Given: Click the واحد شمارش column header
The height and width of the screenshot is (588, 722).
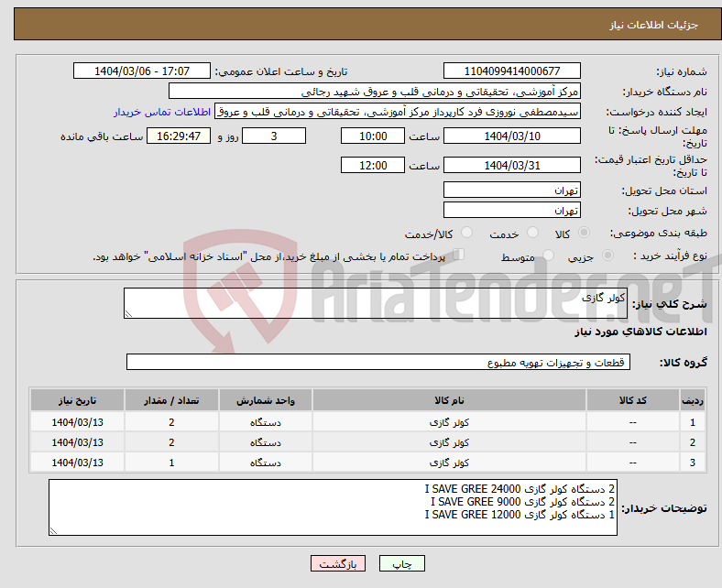Looking at the screenshot, I should coord(266,400).
